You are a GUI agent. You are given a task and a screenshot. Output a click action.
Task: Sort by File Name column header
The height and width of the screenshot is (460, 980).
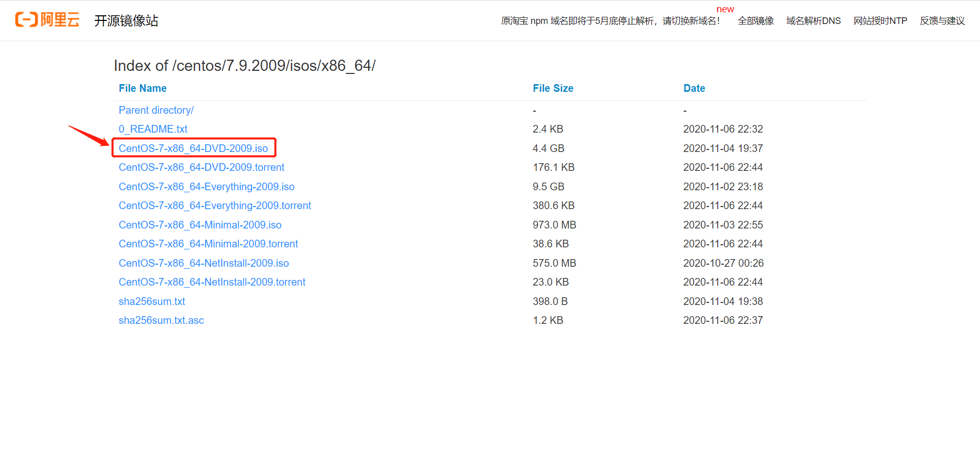(143, 88)
